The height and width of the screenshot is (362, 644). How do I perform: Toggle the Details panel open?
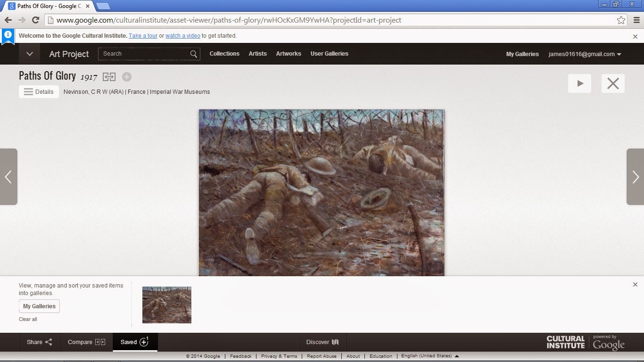38,91
